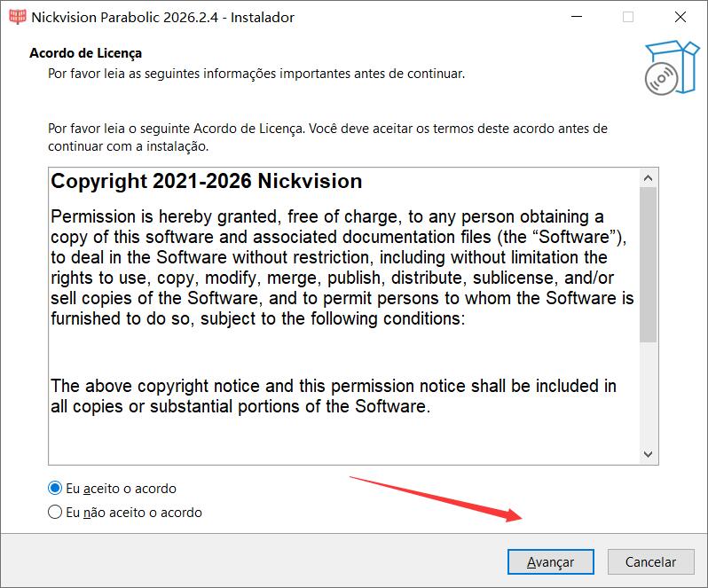
Task: Click 'Por favor leia as seguintes informações' text
Action: pos(256,74)
